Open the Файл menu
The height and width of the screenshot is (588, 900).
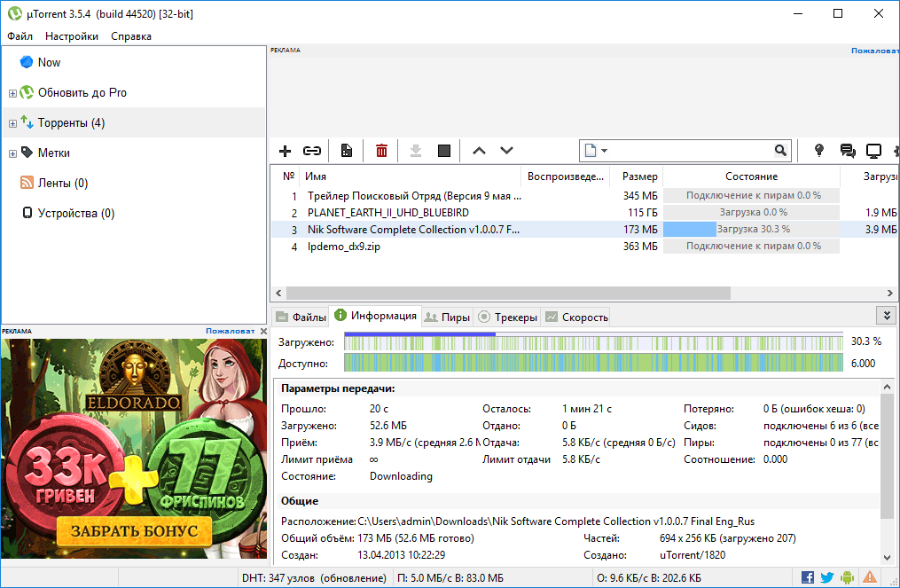[20, 36]
